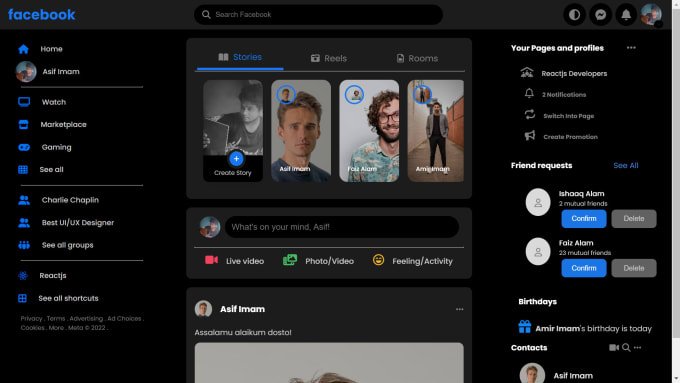
Task: Click the Feeling/Activity smiley icon
Action: pyautogui.click(x=378, y=260)
